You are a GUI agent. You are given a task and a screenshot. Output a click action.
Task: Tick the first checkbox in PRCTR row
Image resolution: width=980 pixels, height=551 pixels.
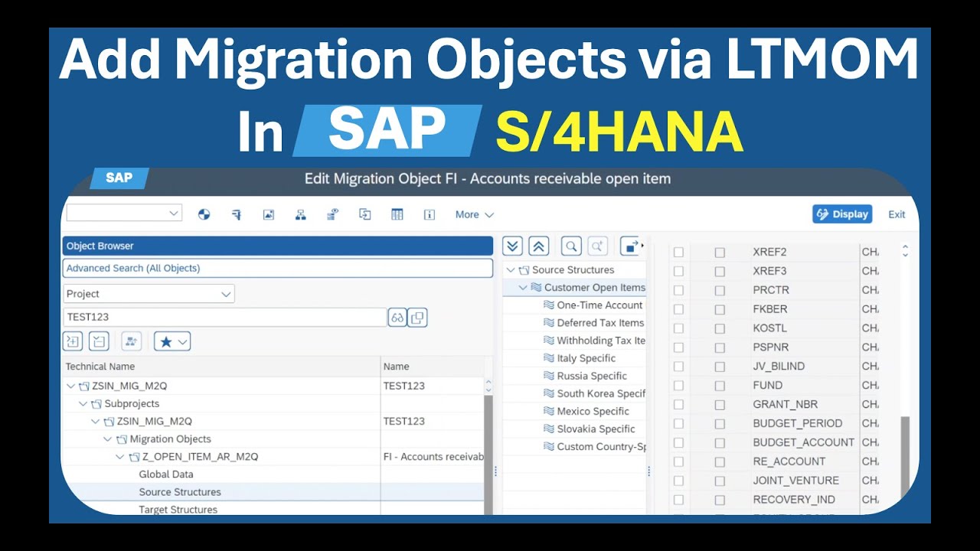678,290
